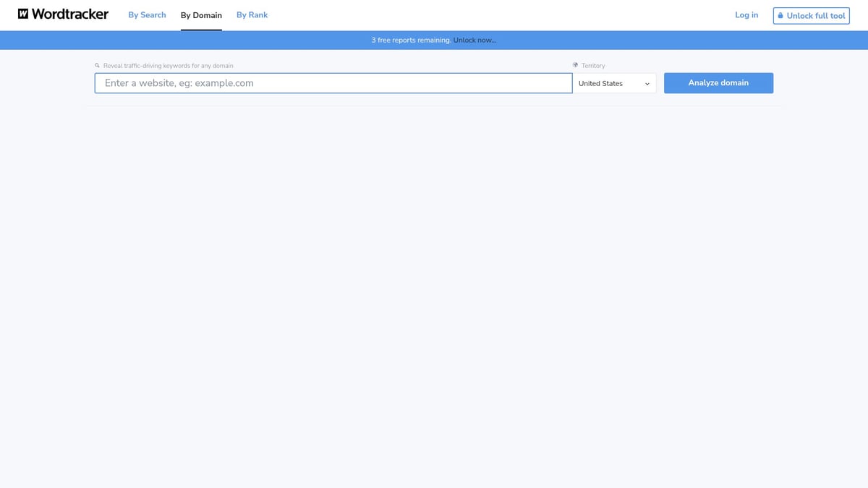Click the Analyze domain button

[x=718, y=82]
